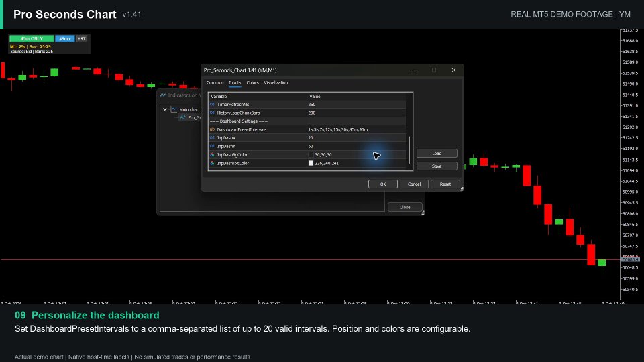Click Close in the Indicators window
The image size is (644, 362).
tap(405, 207)
